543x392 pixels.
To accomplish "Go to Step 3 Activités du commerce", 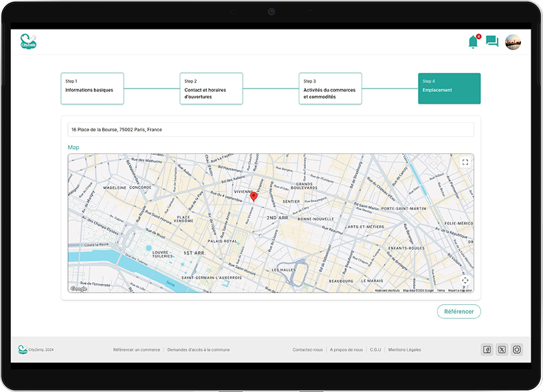I will (x=330, y=89).
